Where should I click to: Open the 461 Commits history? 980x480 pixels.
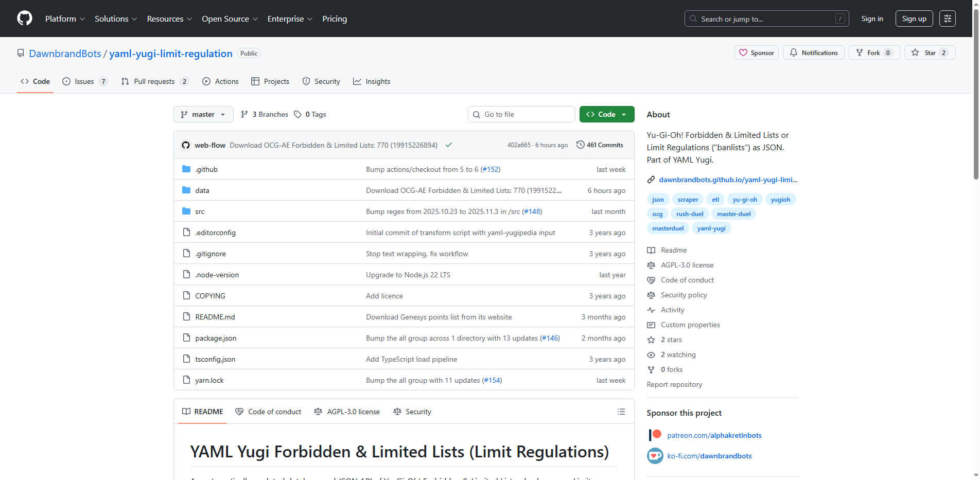point(600,145)
